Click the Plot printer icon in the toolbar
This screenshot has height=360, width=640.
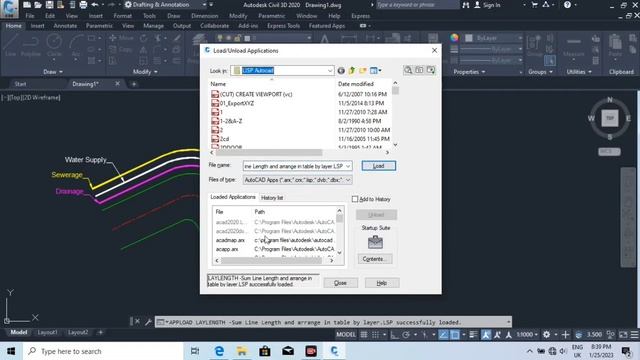pyautogui.click(x=83, y=5)
